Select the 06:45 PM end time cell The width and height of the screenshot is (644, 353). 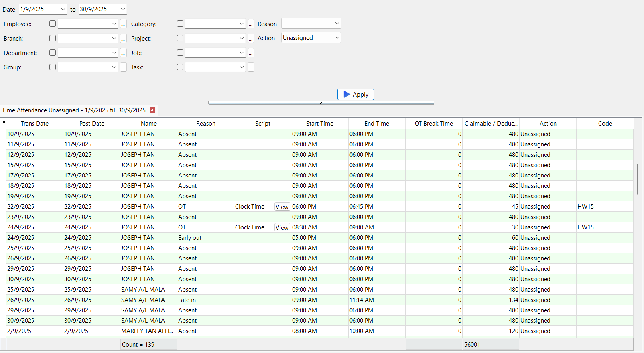(377, 207)
